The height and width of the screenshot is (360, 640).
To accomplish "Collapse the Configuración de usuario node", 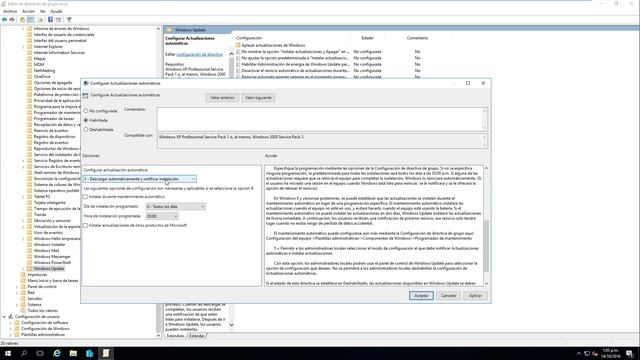I will (x=4, y=317).
